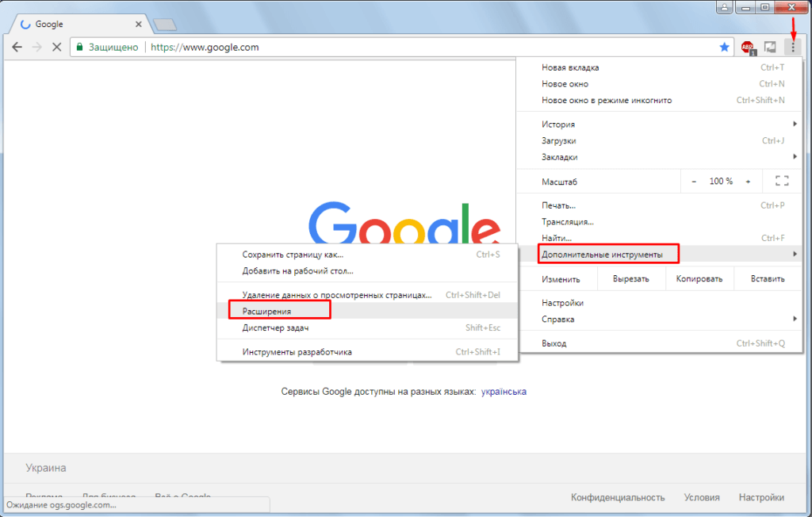The height and width of the screenshot is (517, 812).
Task: Decrease zoom with the minus button
Action: click(x=694, y=182)
